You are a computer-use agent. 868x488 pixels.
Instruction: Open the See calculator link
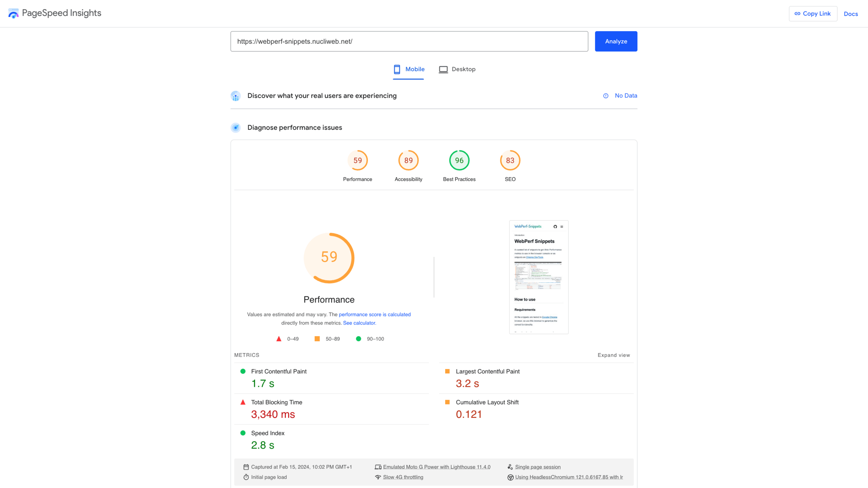(x=359, y=323)
